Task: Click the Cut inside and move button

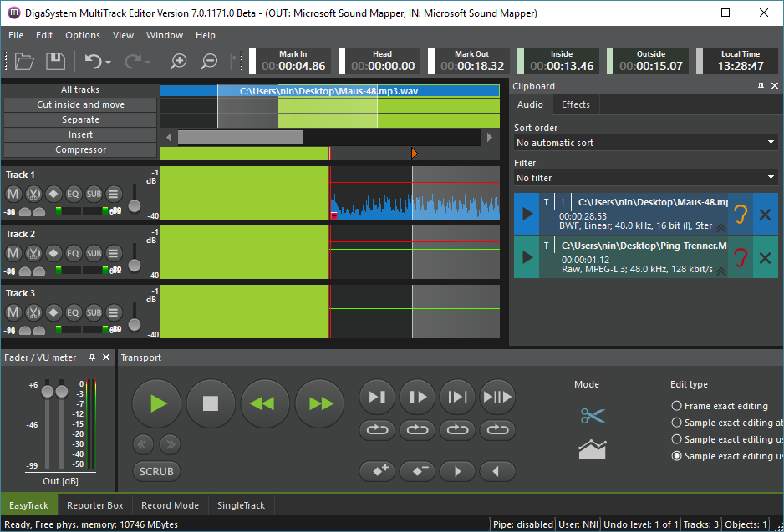Action: [80, 104]
